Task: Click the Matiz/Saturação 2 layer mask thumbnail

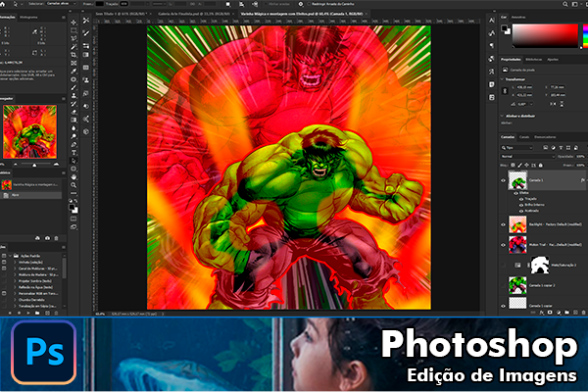Action: (540, 265)
